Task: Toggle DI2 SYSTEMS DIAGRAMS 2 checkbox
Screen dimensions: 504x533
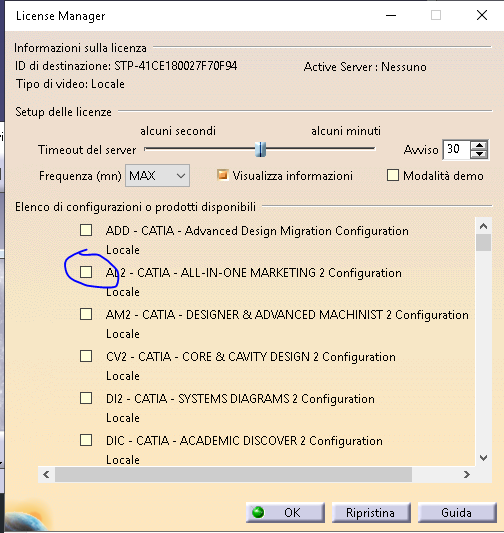Action: [x=86, y=398]
